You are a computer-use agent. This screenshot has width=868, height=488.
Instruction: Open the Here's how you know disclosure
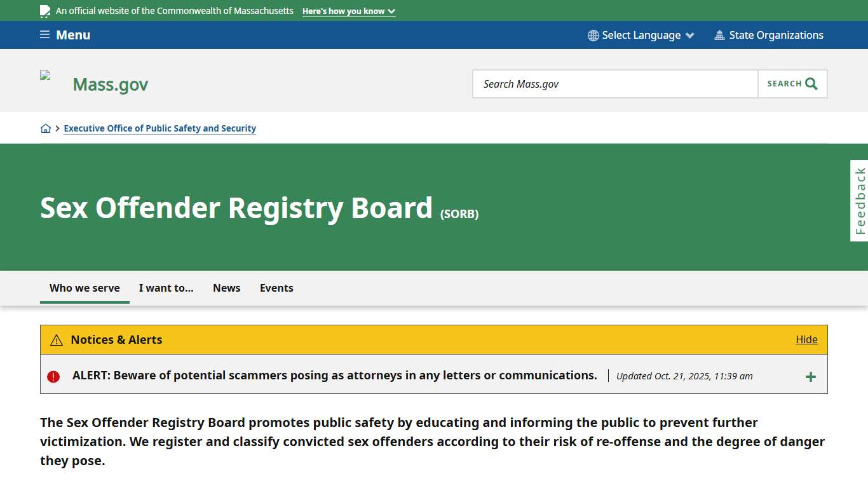pos(348,11)
